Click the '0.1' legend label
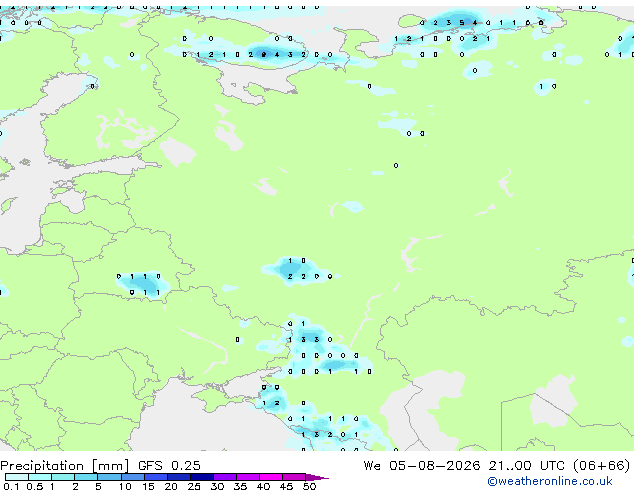The image size is (634, 490). (11, 486)
